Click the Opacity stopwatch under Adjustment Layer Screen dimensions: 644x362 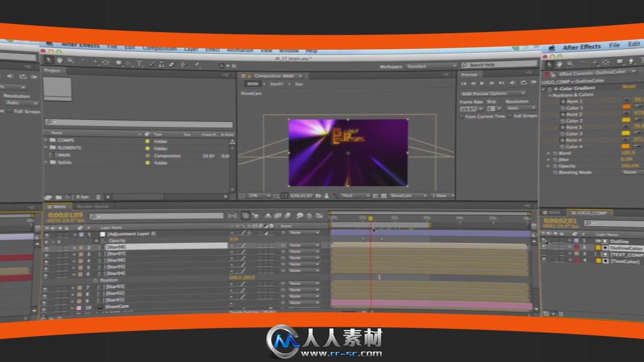[x=96, y=241]
